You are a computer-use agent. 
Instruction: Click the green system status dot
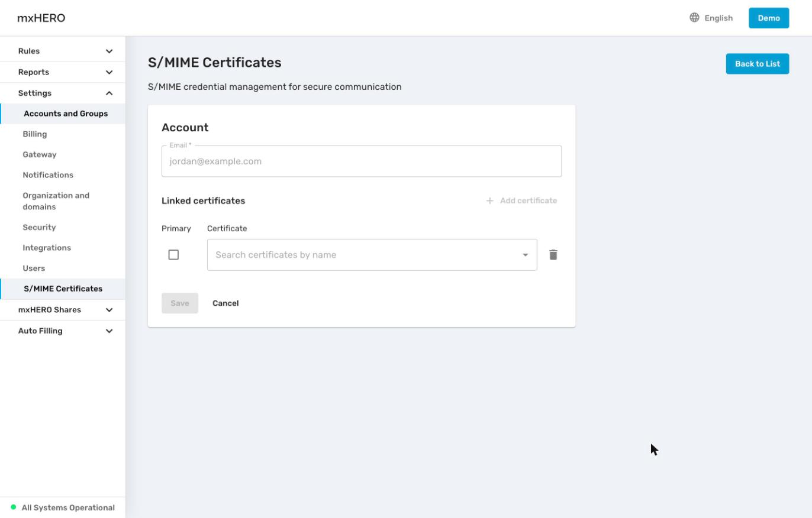click(x=14, y=507)
